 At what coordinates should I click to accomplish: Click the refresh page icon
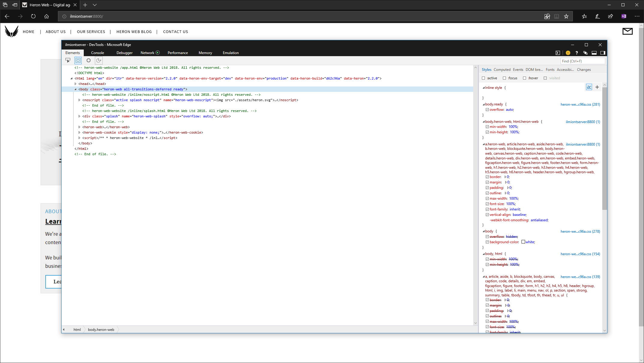pos(34,16)
